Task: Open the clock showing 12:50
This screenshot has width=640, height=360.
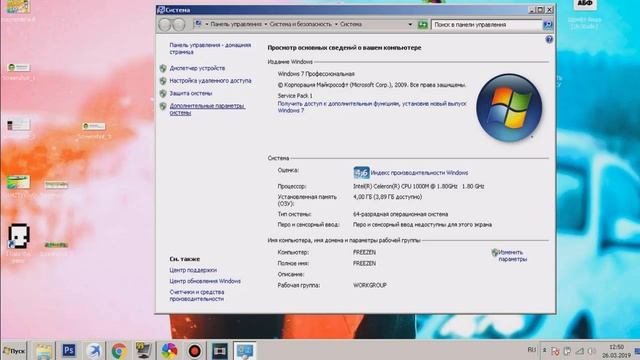Action: [616, 351]
